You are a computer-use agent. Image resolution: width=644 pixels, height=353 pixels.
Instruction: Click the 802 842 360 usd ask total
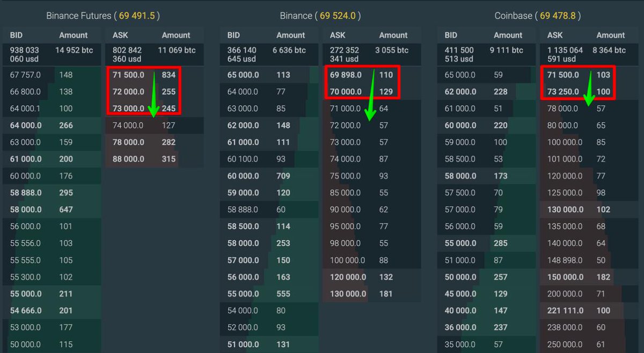[x=127, y=54]
